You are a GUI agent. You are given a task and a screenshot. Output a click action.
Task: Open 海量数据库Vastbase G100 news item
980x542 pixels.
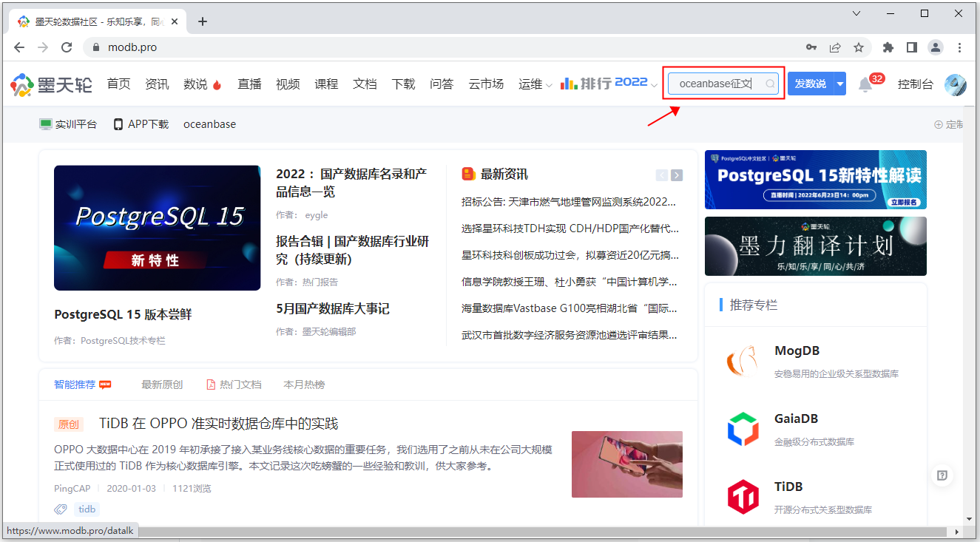pyautogui.click(x=569, y=308)
